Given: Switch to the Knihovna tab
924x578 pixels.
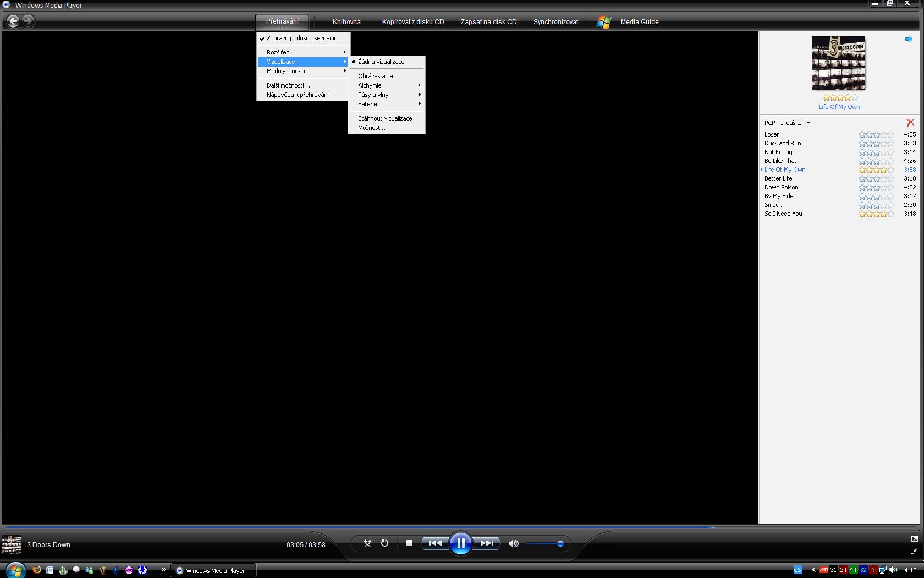Looking at the screenshot, I should pyautogui.click(x=346, y=22).
